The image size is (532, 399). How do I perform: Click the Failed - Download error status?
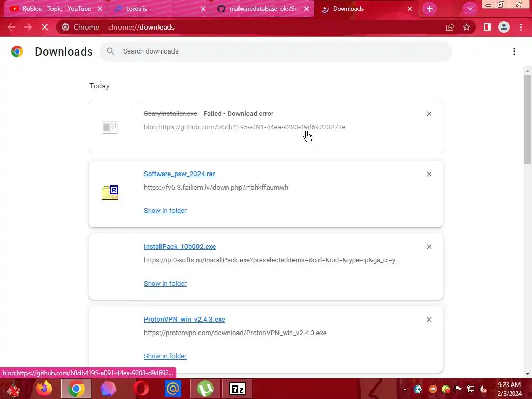click(x=238, y=114)
